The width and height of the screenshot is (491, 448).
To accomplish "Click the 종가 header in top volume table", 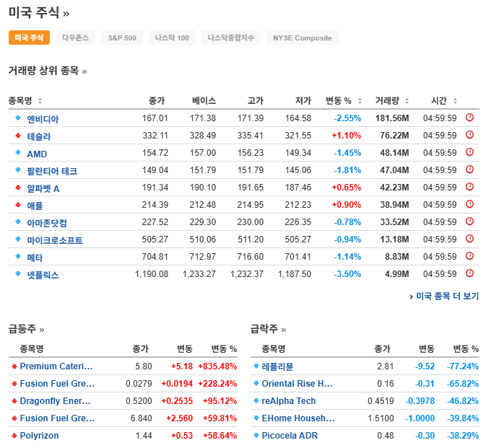I will [x=157, y=100].
